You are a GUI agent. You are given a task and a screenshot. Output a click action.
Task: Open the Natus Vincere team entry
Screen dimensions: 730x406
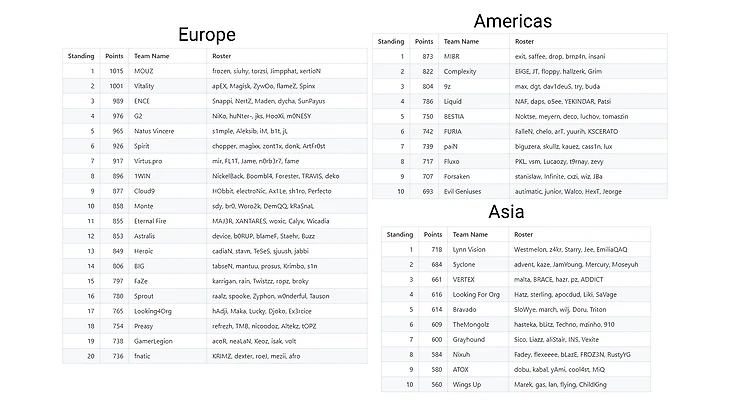pos(155,130)
